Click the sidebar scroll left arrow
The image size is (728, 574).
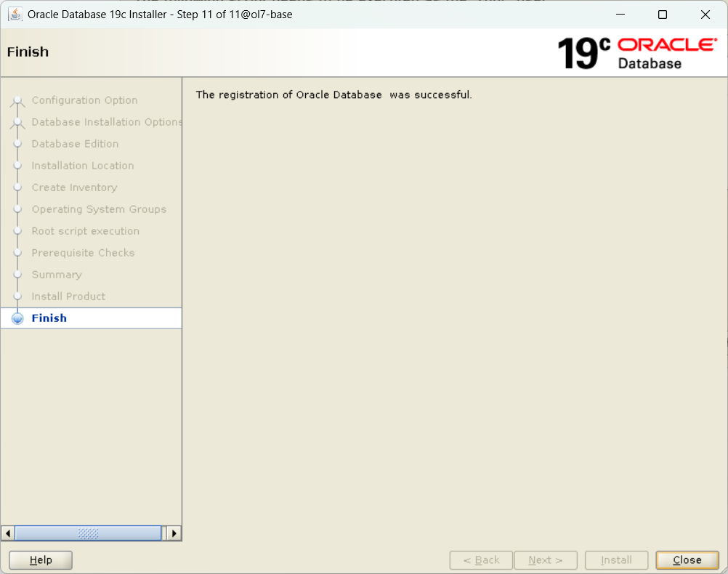tap(8, 533)
